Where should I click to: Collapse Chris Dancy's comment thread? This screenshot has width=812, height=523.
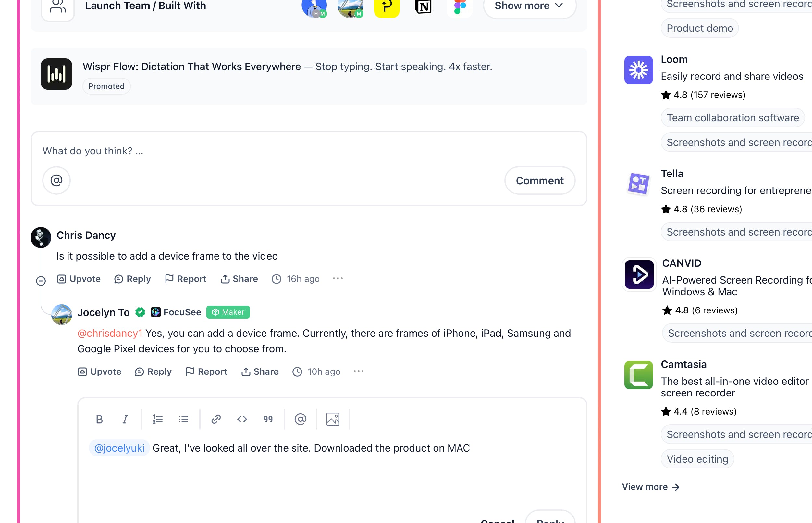coord(41,281)
